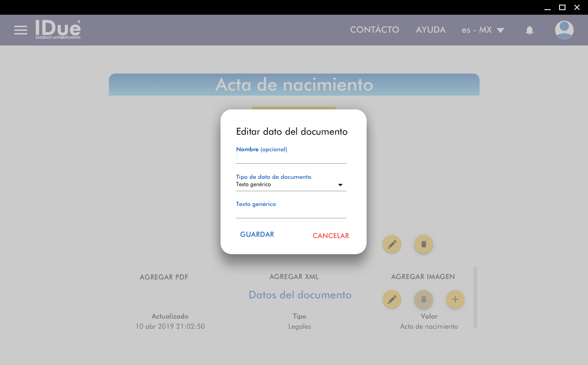
Task: Click the upper trash delete icon
Action: click(x=423, y=244)
